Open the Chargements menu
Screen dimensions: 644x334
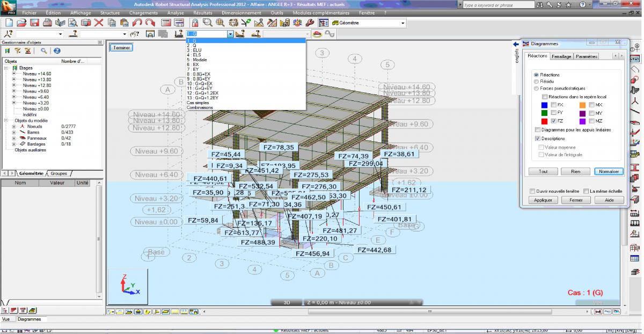pos(143,13)
